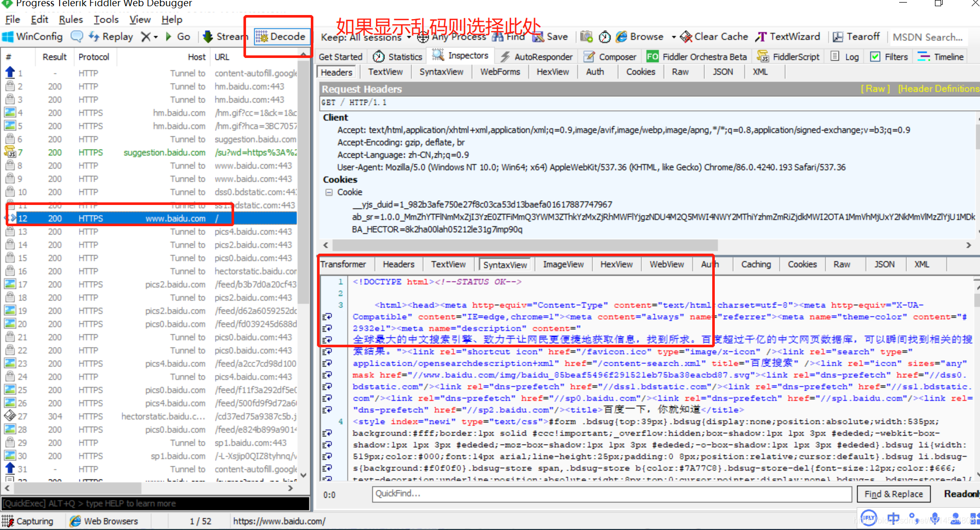Click the Web Browsers process filter
Viewport: 980px width, 530px height.
point(105,521)
